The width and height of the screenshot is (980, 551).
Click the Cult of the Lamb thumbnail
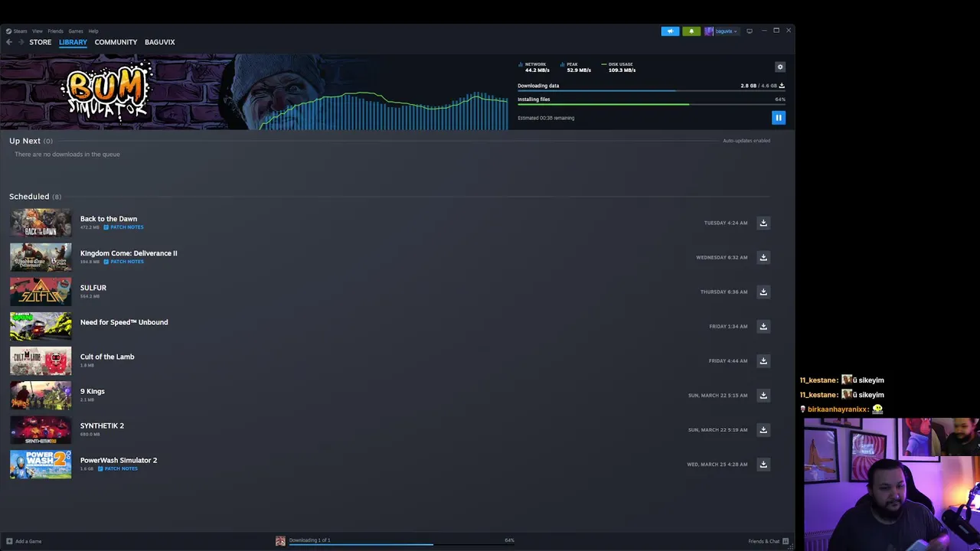pos(41,360)
